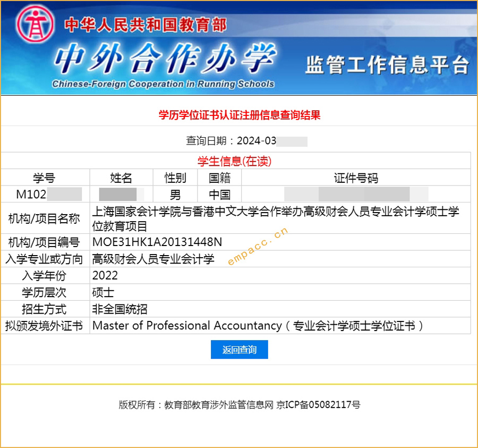This screenshot has width=478, height=448.
Task: Click the gender value 男
Action: tap(175, 195)
